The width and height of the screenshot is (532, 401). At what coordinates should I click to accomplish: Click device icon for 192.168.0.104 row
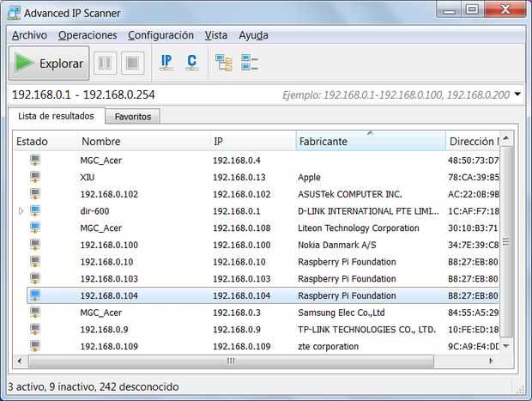point(35,295)
